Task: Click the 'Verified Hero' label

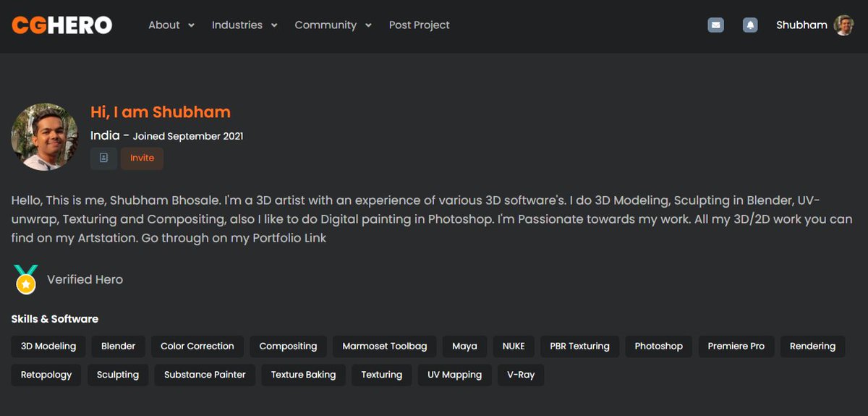Action: pos(85,279)
